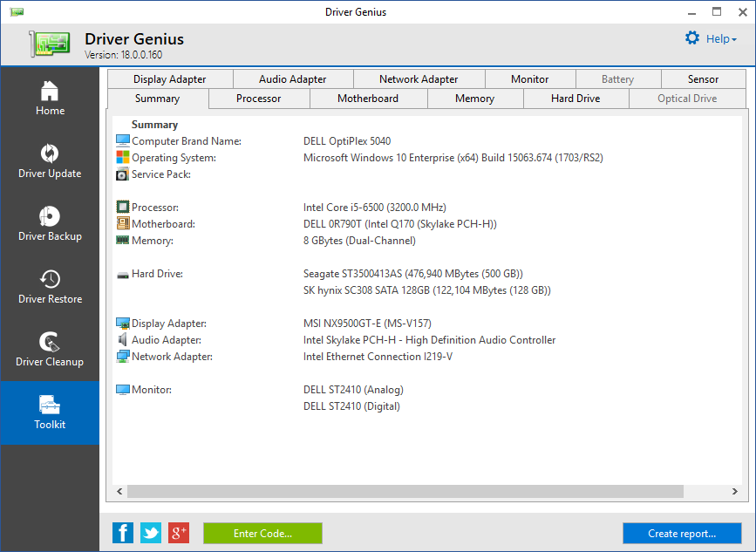Open Driver Restore in sidebar
The image size is (756, 552).
tap(50, 286)
